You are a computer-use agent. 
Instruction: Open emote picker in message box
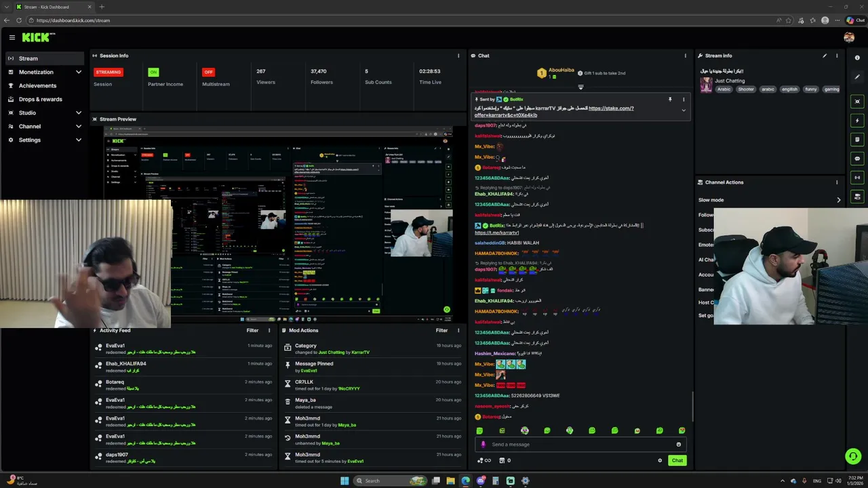click(x=678, y=445)
